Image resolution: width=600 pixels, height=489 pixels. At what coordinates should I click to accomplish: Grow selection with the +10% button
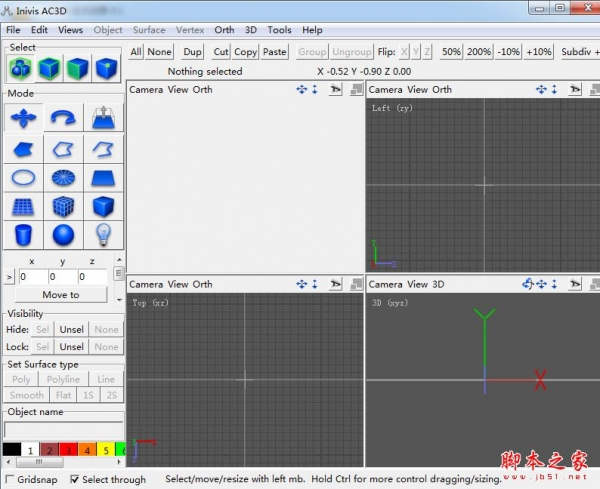(x=539, y=52)
